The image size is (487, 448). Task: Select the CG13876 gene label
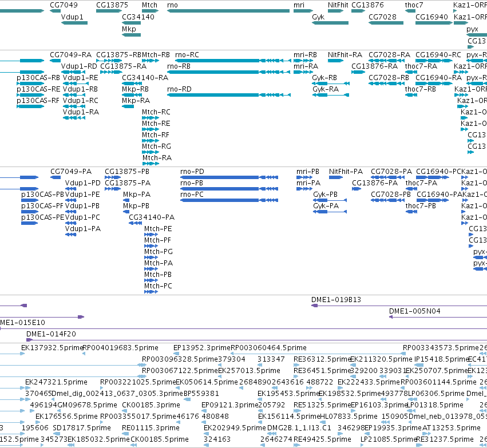coord(367,5)
